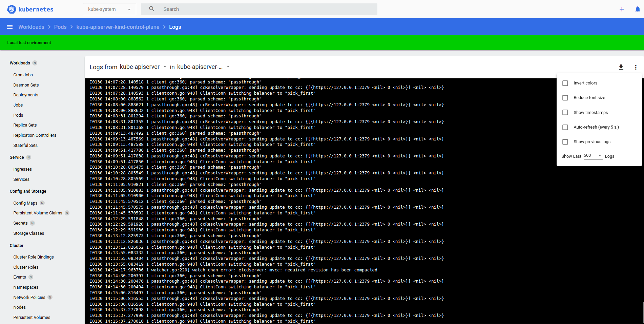Change the Show Last 500 logs count
Screen dimensions: 644x324
[592, 156]
